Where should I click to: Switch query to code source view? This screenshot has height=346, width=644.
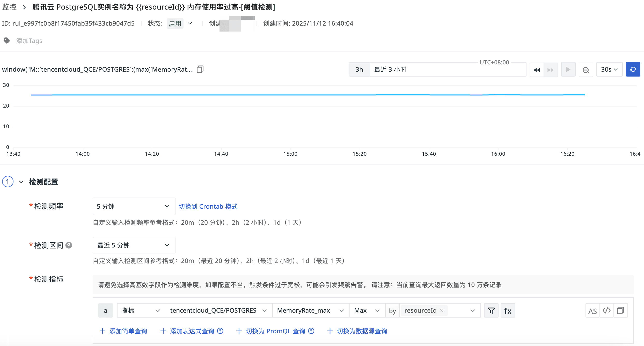606,311
